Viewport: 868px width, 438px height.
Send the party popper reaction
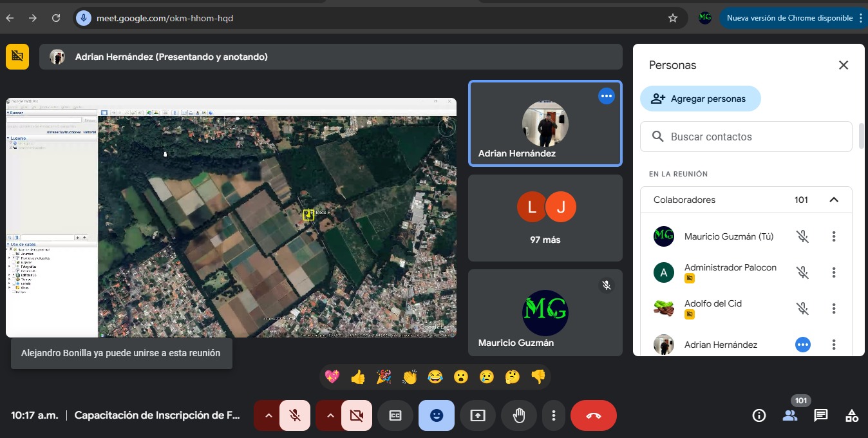(384, 377)
